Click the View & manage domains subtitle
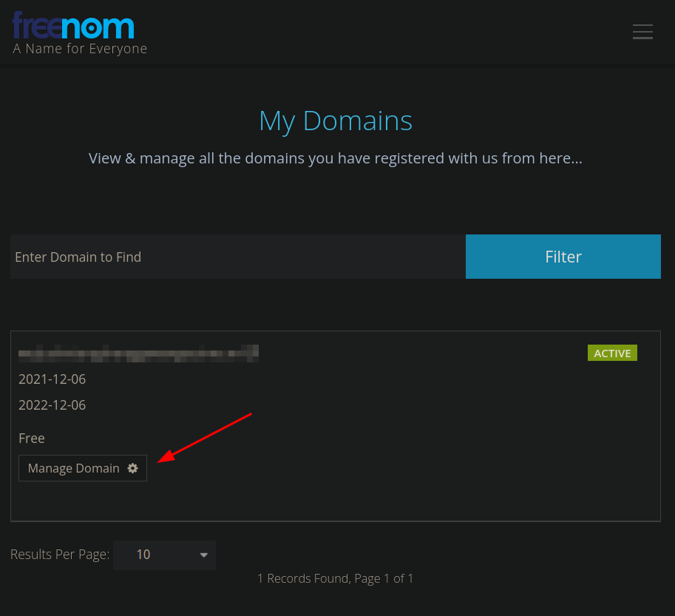 (336, 158)
